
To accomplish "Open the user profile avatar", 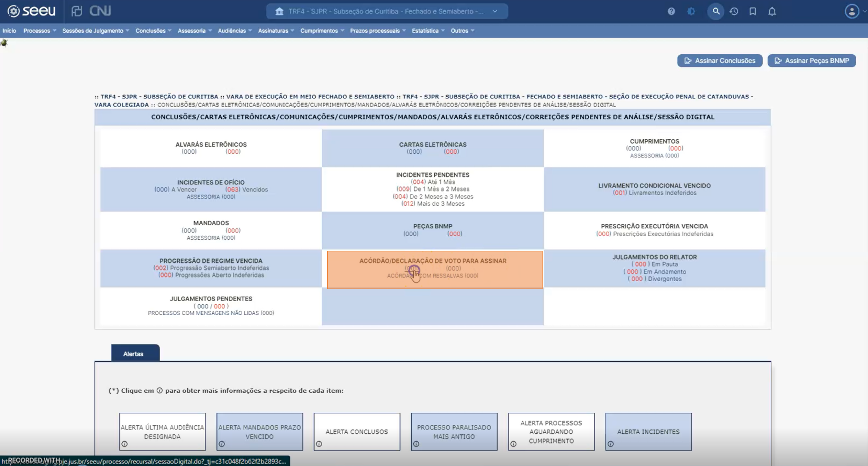I will pyautogui.click(x=852, y=11).
